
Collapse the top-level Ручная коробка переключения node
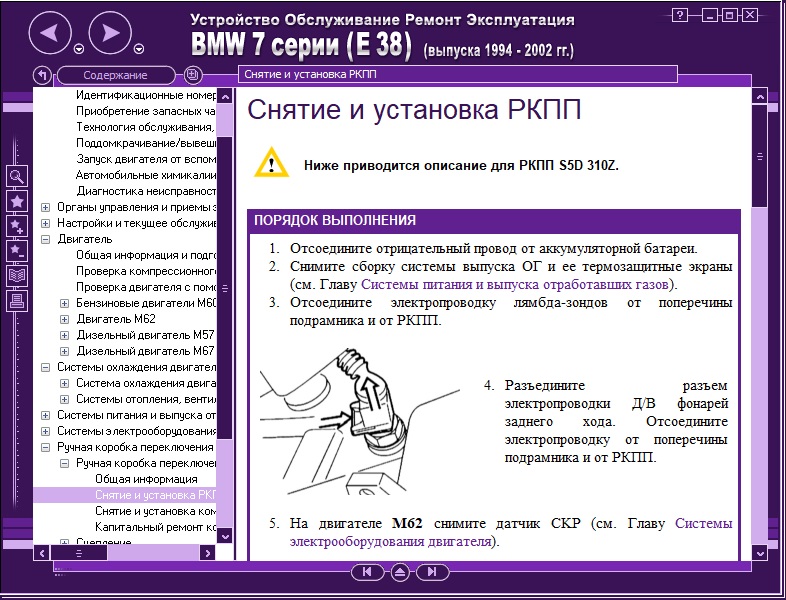[46, 447]
